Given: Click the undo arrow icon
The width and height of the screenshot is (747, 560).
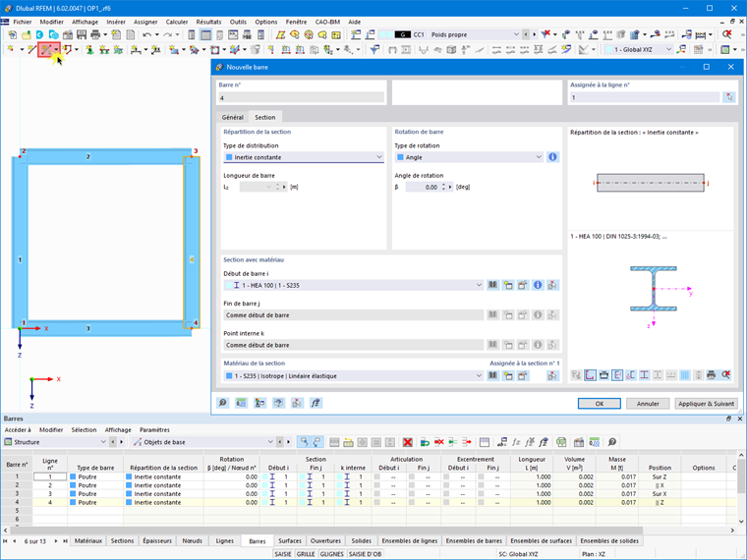Looking at the screenshot, I should [x=147, y=34].
